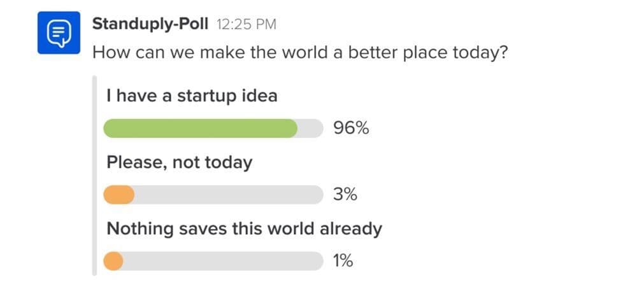Click the 1% result label
644x292 pixels.
[343, 261]
